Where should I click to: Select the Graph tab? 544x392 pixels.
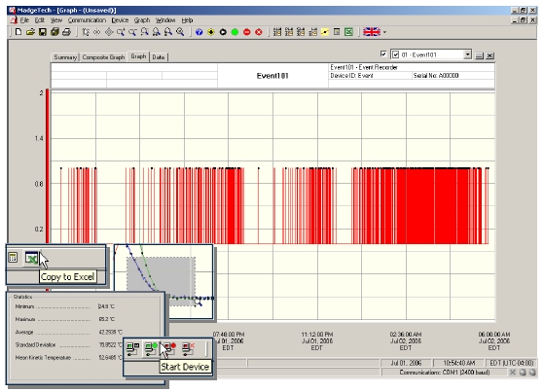pyautogui.click(x=138, y=56)
